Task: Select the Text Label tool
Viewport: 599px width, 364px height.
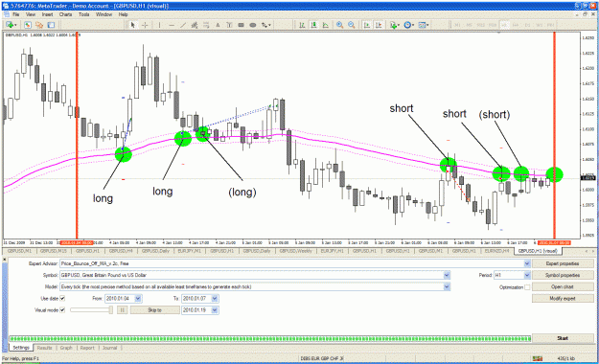Action: [x=229, y=25]
